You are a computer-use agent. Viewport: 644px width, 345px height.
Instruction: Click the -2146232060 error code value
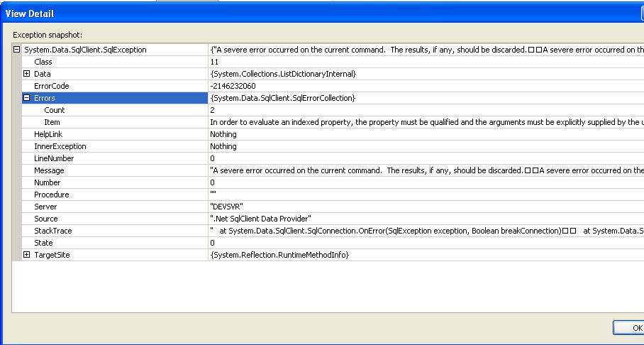tap(233, 86)
